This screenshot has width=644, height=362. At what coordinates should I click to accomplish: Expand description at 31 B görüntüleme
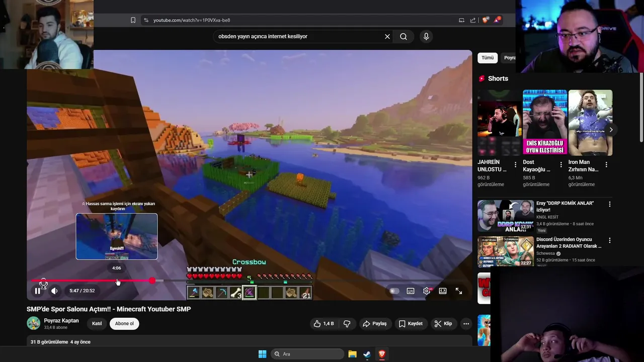60,342
